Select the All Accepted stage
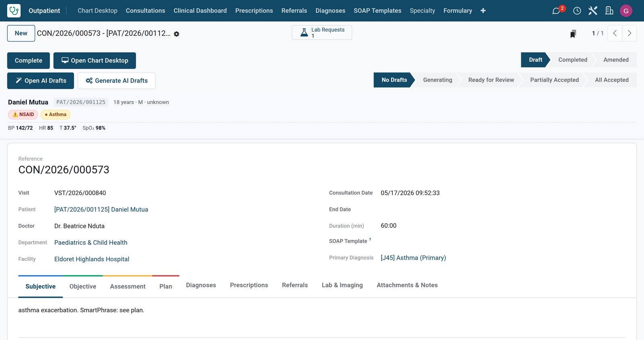644x340 pixels. [612, 80]
